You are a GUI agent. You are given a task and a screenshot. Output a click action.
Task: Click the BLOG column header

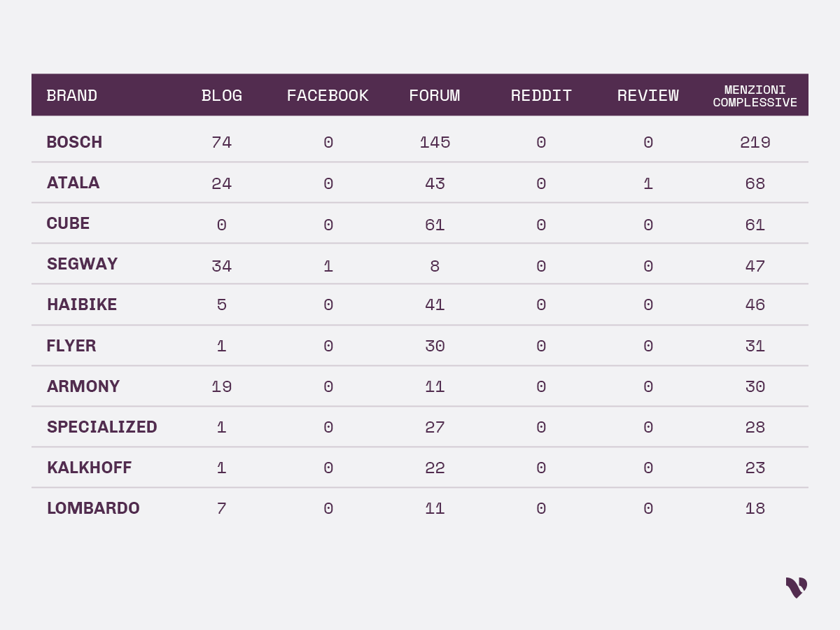pyautogui.click(x=222, y=96)
